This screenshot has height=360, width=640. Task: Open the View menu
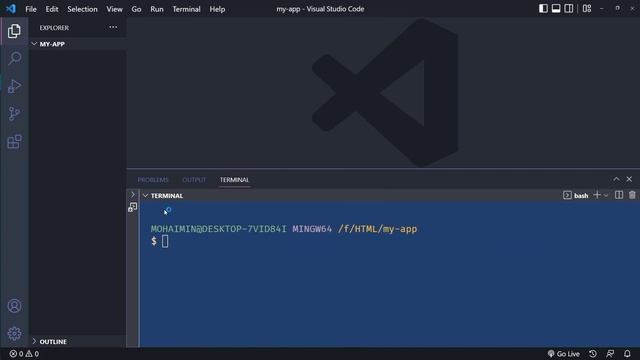[114, 9]
